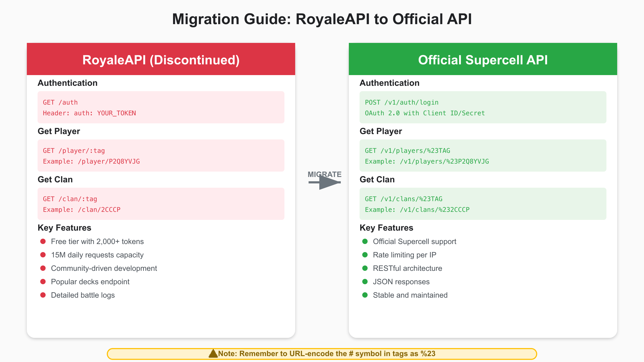Click 'Community-driven development' item
Viewport: 644px width, 362px height.
tap(104, 268)
